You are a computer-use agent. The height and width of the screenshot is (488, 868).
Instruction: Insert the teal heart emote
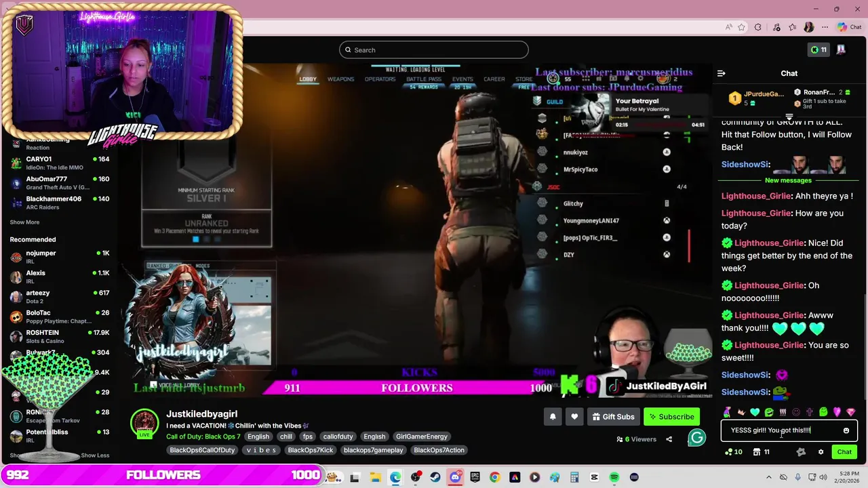coord(755,412)
